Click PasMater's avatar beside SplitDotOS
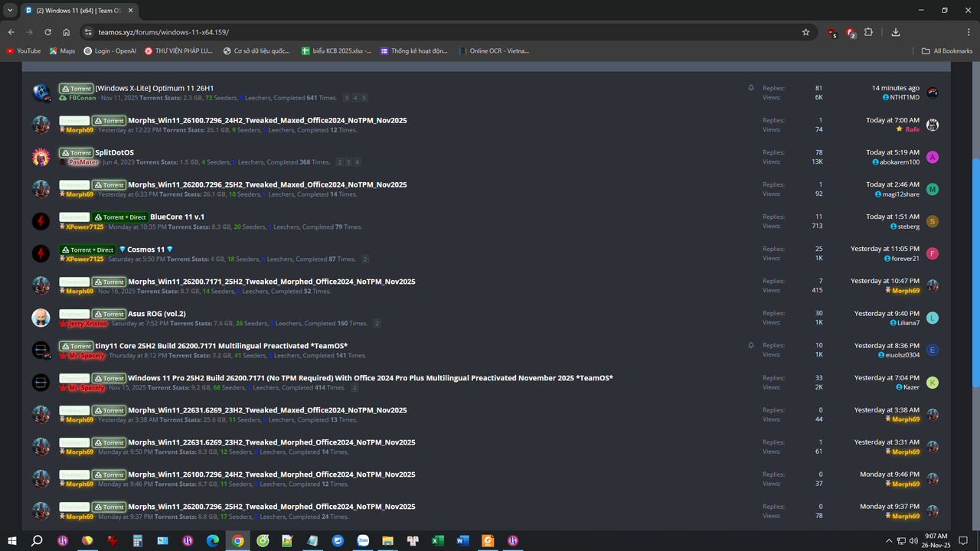This screenshot has width=980, height=551. coord(41,157)
